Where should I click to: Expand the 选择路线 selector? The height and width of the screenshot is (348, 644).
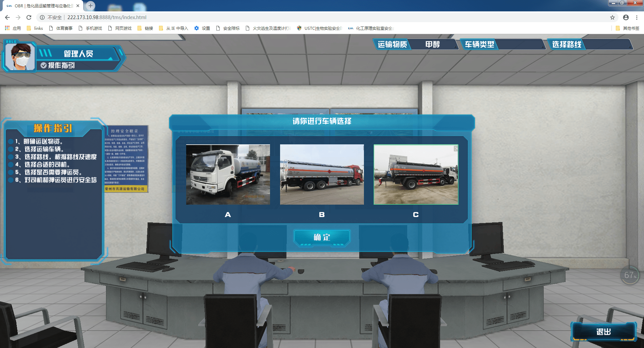point(590,44)
